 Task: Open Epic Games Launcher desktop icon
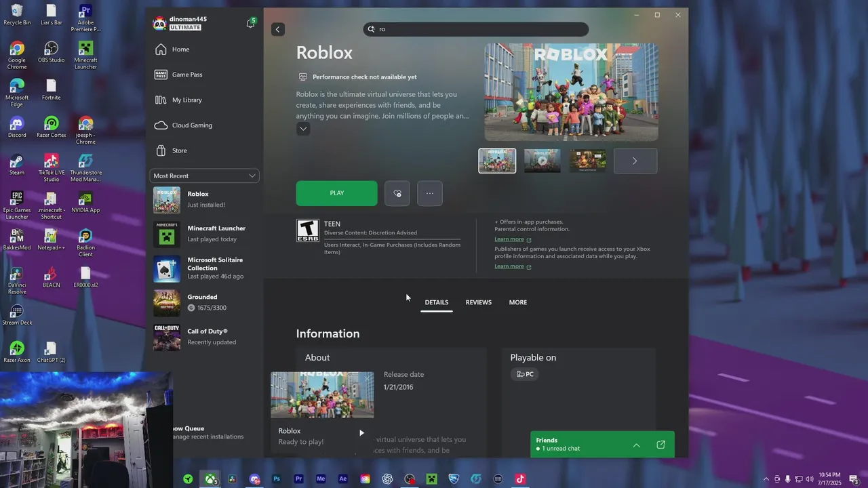[17, 205]
